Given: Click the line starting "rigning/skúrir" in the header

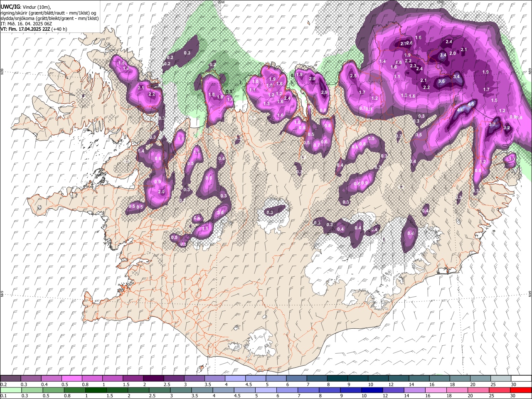Looking at the screenshot, I should [x=48, y=12].
